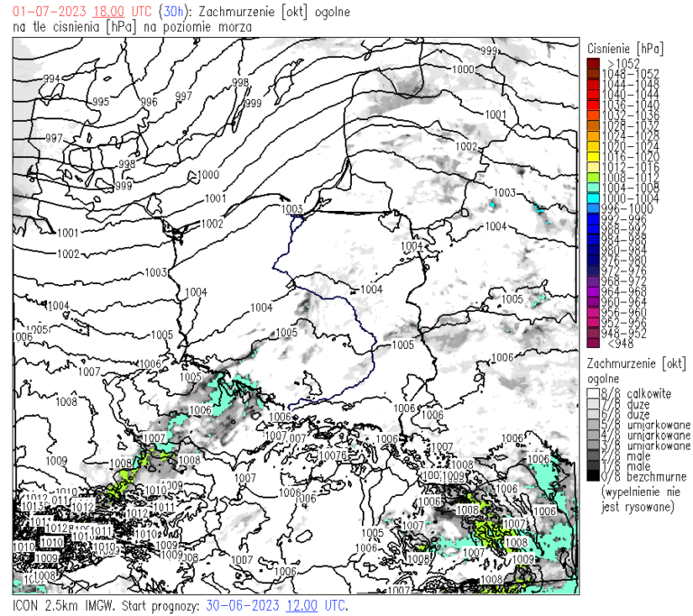Pick the 8/8 calkowite cloud swatch
This screenshot has width=693, height=616.
point(593,393)
